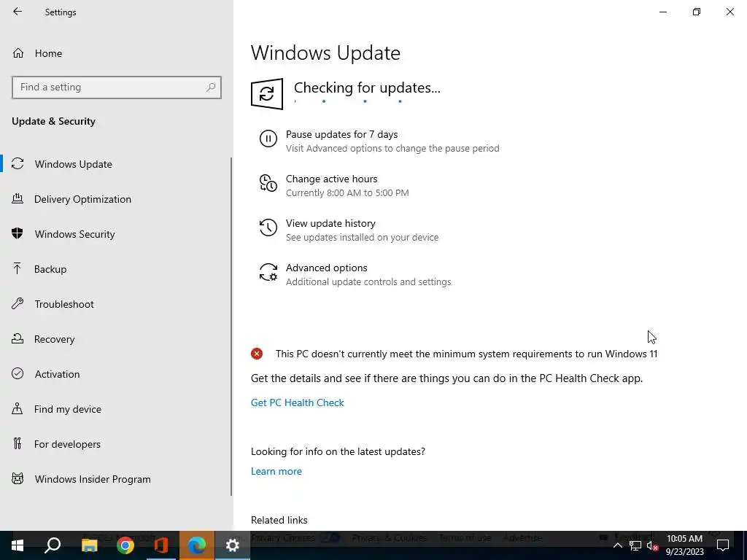Click the Windows Update sidebar sync icon
The width and height of the screenshot is (747, 560).
(x=18, y=164)
